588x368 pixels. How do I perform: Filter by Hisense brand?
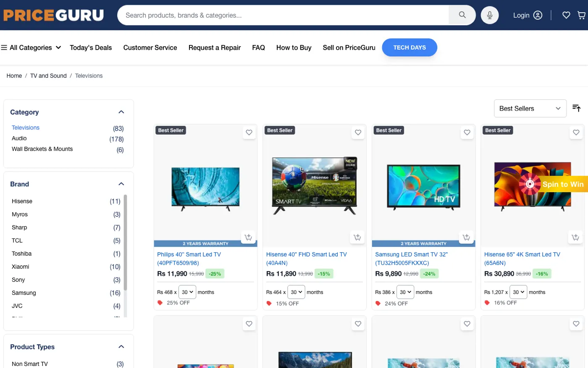point(22,201)
